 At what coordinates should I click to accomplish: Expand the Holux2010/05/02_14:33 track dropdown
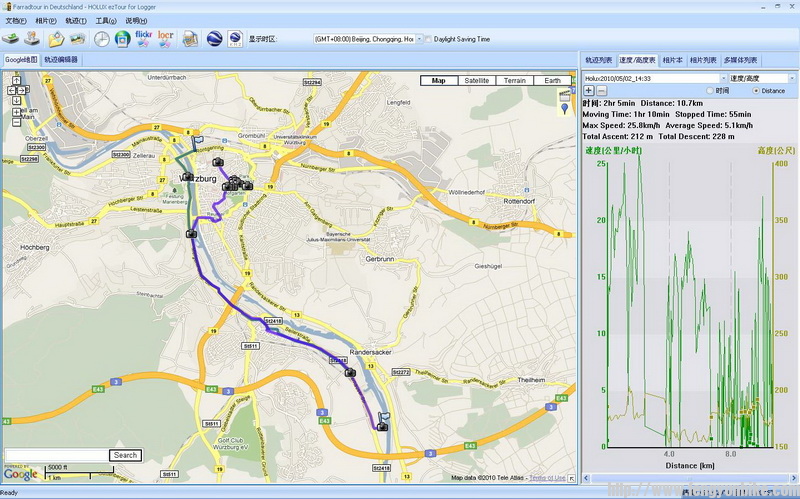click(718, 77)
